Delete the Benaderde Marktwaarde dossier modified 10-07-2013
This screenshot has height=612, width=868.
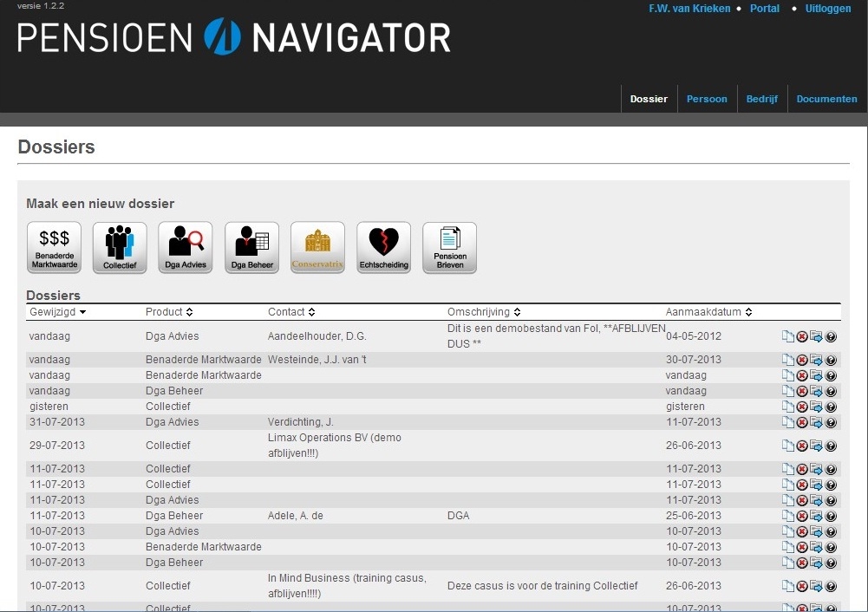coord(802,547)
